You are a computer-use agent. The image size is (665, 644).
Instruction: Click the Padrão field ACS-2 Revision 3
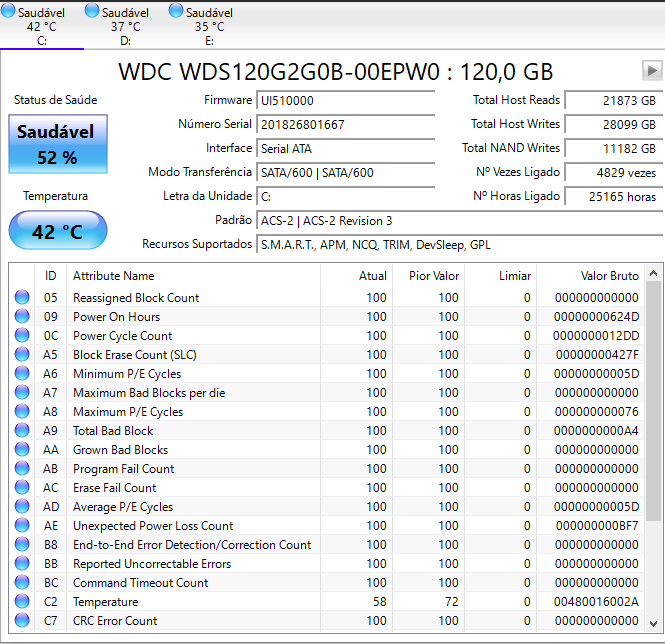pyautogui.click(x=460, y=221)
